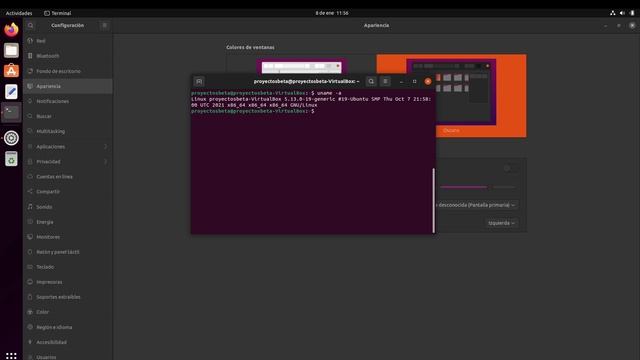Open Ratón y panel táctil settings
640x360 pixels.
point(68,252)
